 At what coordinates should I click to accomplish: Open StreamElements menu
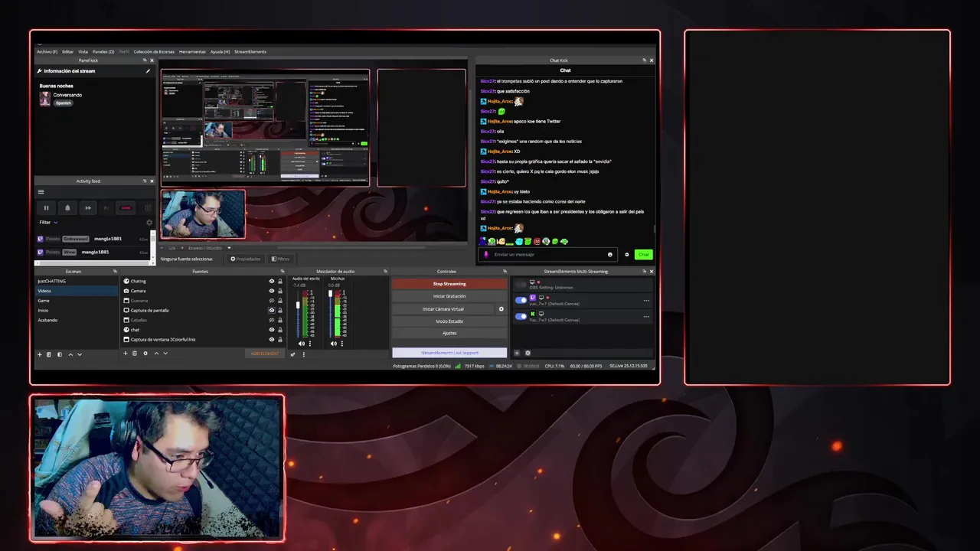click(x=250, y=51)
